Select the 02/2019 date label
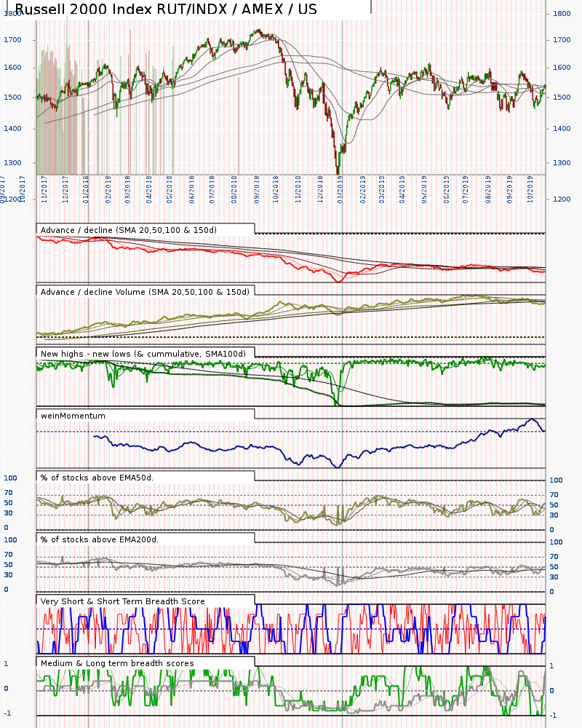 [362, 189]
